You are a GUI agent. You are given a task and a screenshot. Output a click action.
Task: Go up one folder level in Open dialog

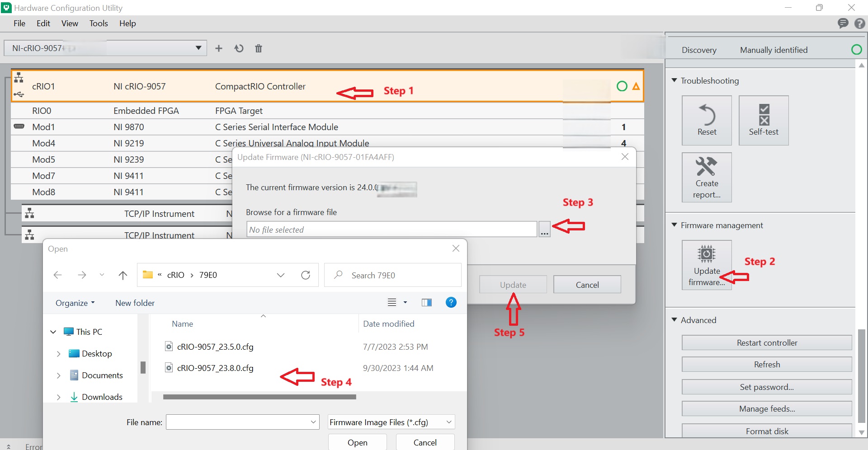click(x=123, y=275)
